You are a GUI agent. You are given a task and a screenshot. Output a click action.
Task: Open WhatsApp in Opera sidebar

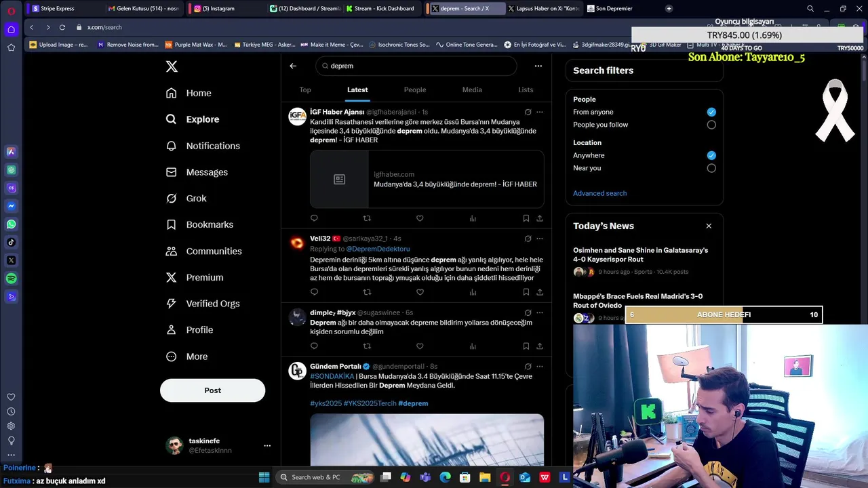pyautogui.click(x=11, y=224)
